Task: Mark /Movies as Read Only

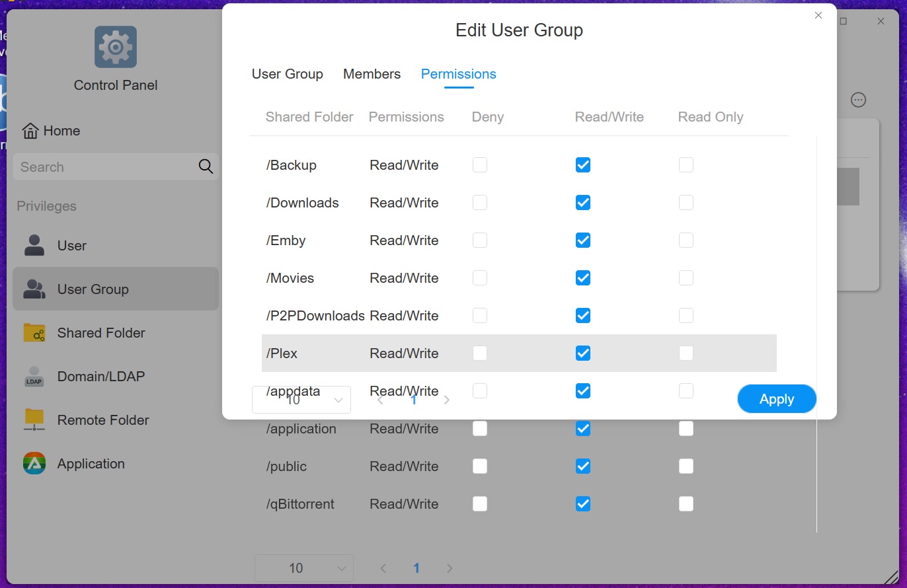Action: tap(686, 278)
